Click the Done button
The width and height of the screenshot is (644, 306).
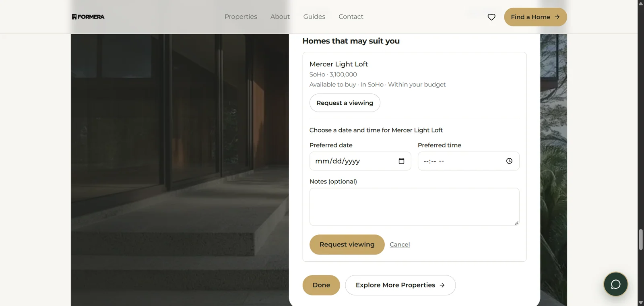point(321,285)
